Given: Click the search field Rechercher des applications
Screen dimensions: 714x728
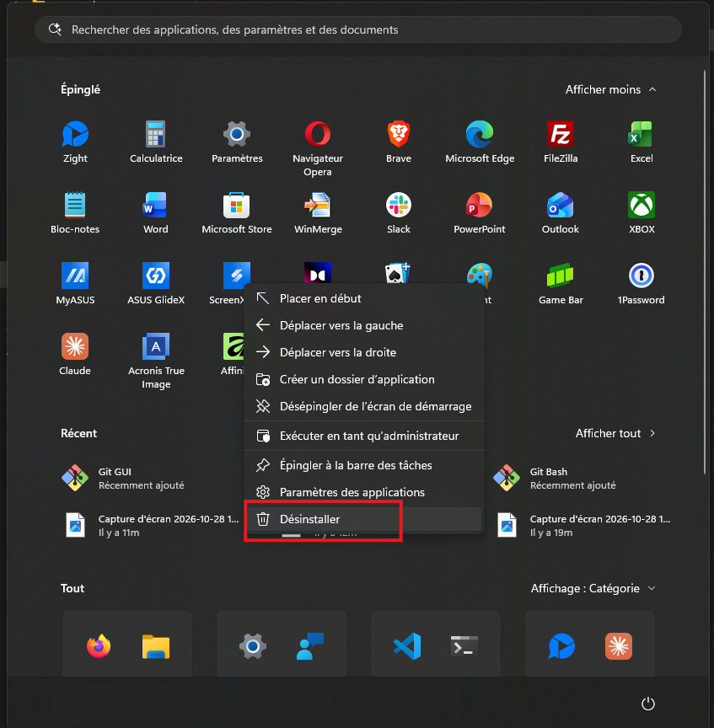Looking at the screenshot, I should point(357,29).
